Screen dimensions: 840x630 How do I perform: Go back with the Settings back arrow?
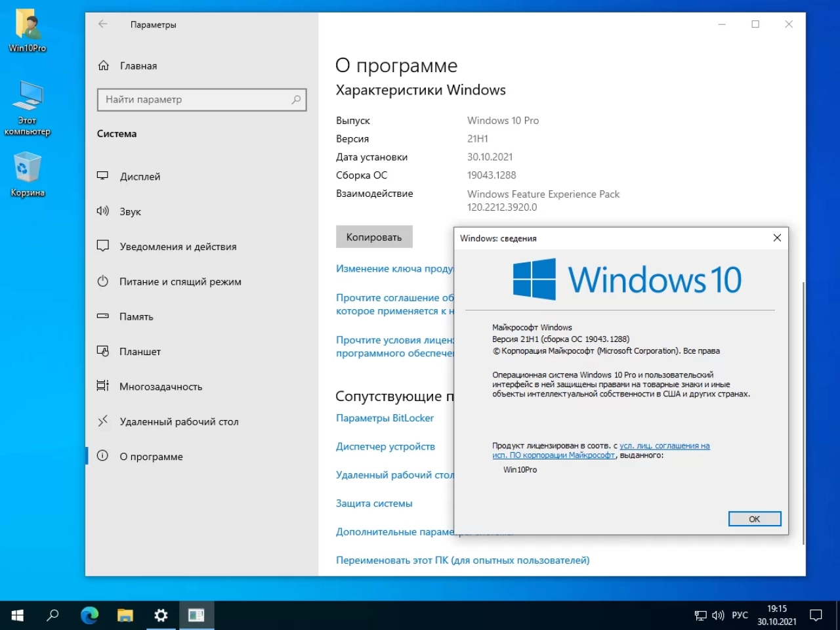pos(102,24)
